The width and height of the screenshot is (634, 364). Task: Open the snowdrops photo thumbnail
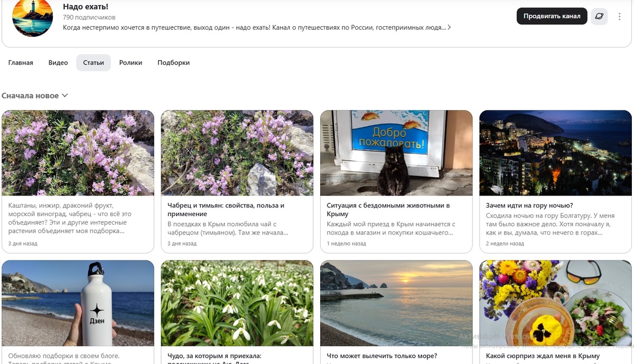[x=237, y=303]
